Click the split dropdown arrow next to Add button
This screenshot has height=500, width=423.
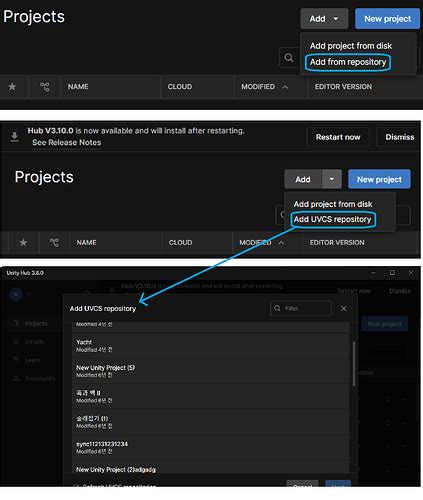332,179
